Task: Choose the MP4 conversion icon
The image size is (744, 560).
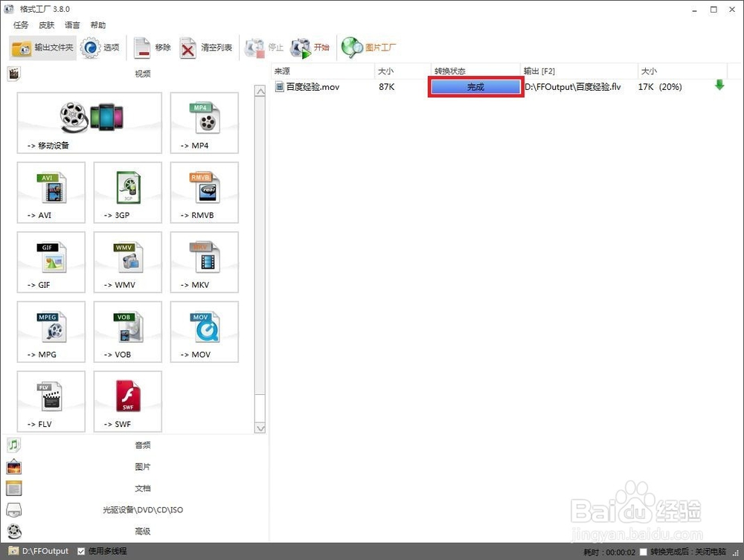Action: click(x=205, y=123)
